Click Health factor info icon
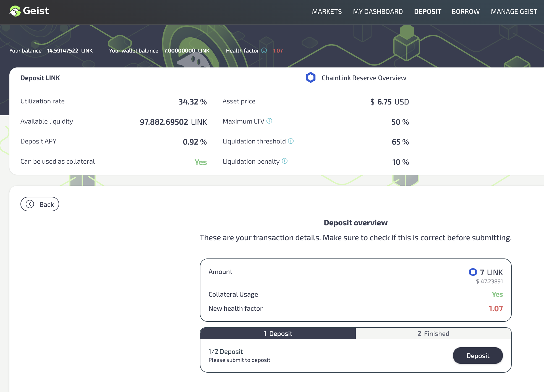The image size is (544, 392). (264, 50)
